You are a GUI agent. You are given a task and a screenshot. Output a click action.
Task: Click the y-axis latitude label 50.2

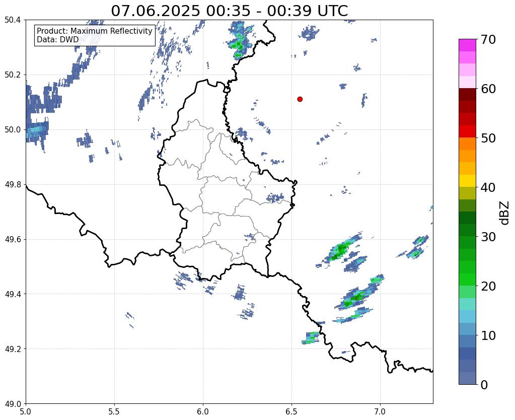pyautogui.click(x=13, y=75)
